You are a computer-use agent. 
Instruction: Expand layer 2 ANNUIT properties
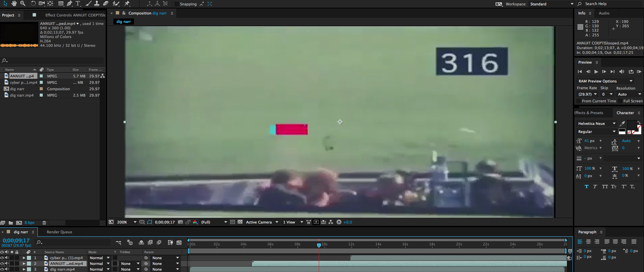(24, 264)
